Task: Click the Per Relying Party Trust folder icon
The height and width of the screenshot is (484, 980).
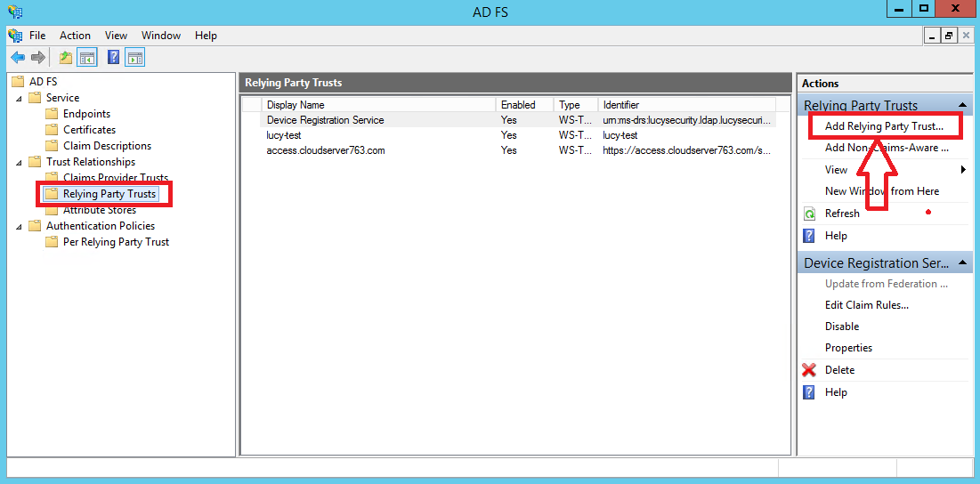Action: [x=52, y=242]
